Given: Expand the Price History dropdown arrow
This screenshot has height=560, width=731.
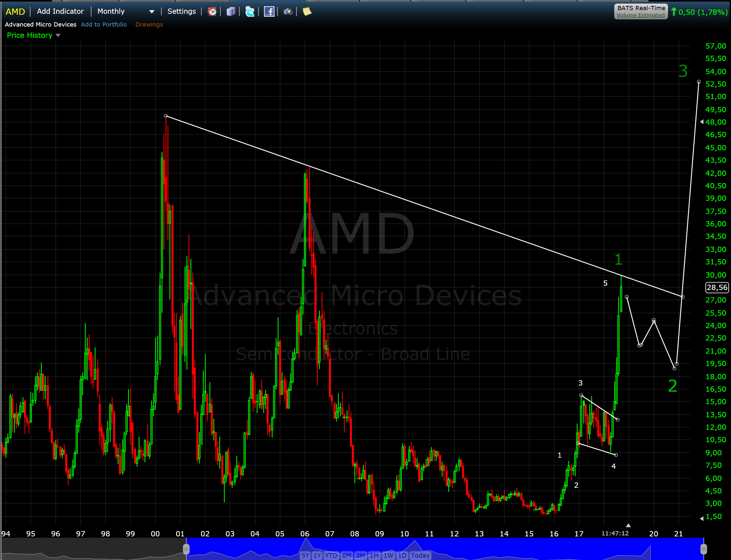Looking at the screenshot, I should coord(58,35).
